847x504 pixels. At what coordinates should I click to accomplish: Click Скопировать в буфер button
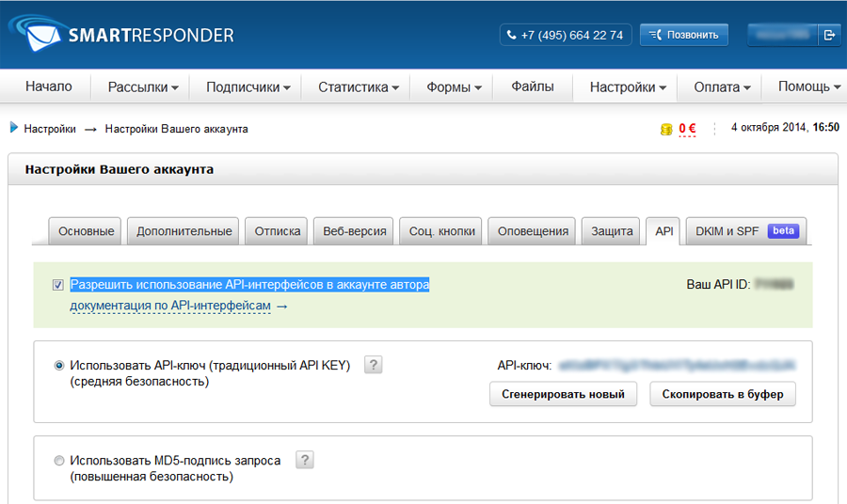pyautogui.click(x=723, y=395)
